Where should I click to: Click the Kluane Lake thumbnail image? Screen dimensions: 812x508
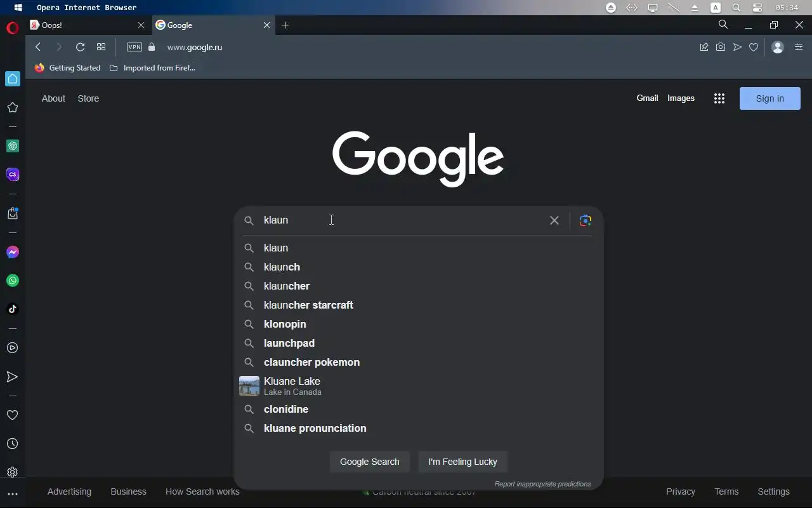click(x=249, y=386)
